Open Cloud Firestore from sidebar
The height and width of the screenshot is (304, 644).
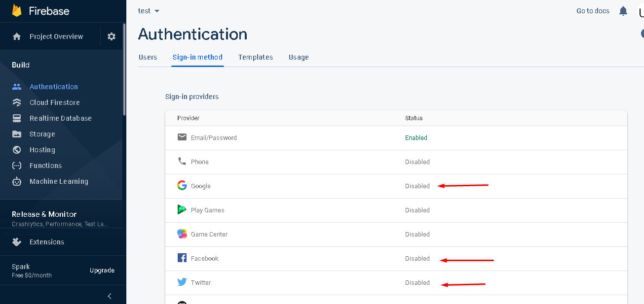click(54, 102)
